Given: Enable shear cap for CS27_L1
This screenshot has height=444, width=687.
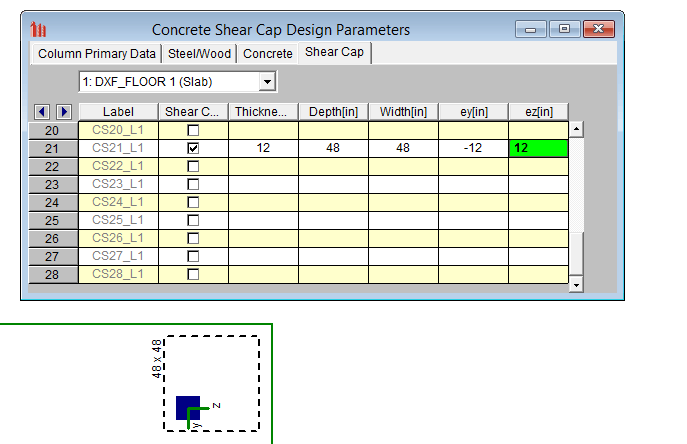Looking at the screenshot, I should 193,256.
